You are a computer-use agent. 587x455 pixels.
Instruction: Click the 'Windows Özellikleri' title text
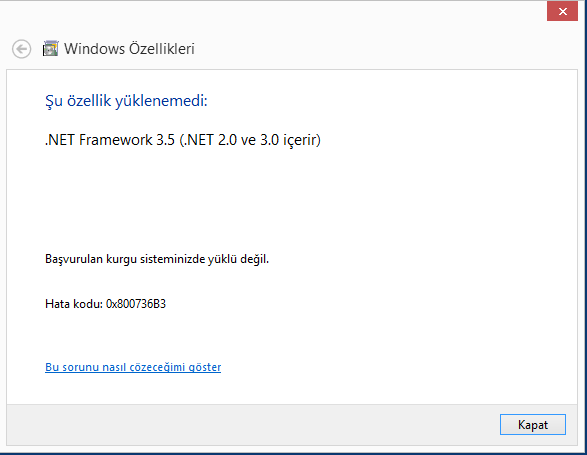click(x=129, y=49)
